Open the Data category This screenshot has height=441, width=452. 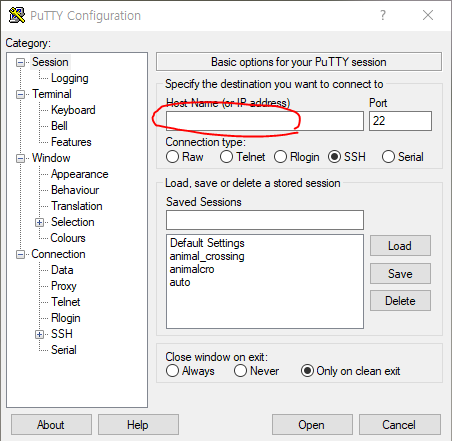point(62,270)
